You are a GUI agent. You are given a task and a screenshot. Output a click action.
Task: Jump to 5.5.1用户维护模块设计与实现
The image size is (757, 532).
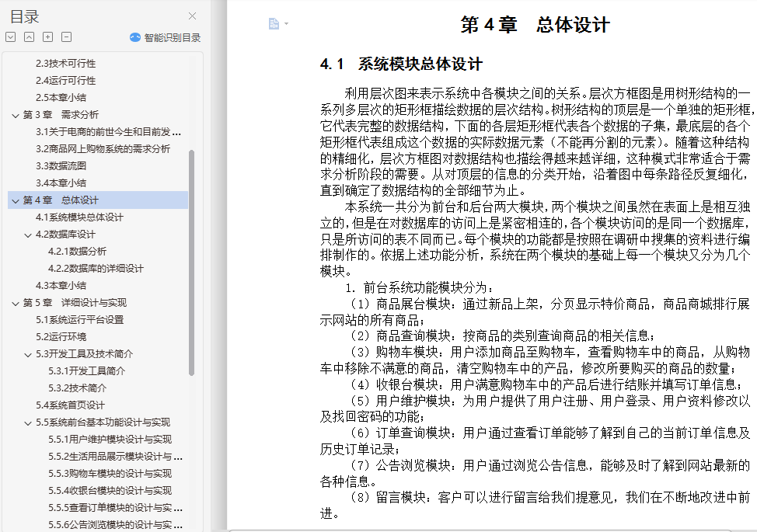coord(110,440)
